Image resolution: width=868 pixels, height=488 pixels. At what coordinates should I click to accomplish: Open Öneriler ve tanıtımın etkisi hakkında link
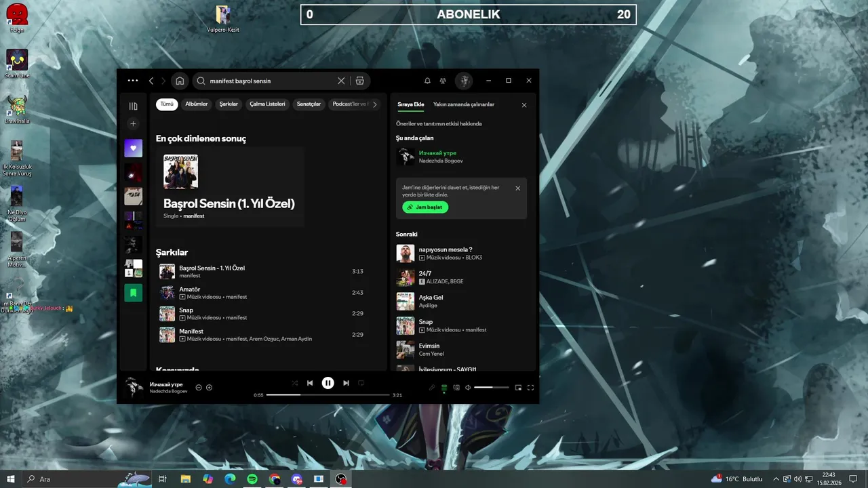tap(439, 124)
